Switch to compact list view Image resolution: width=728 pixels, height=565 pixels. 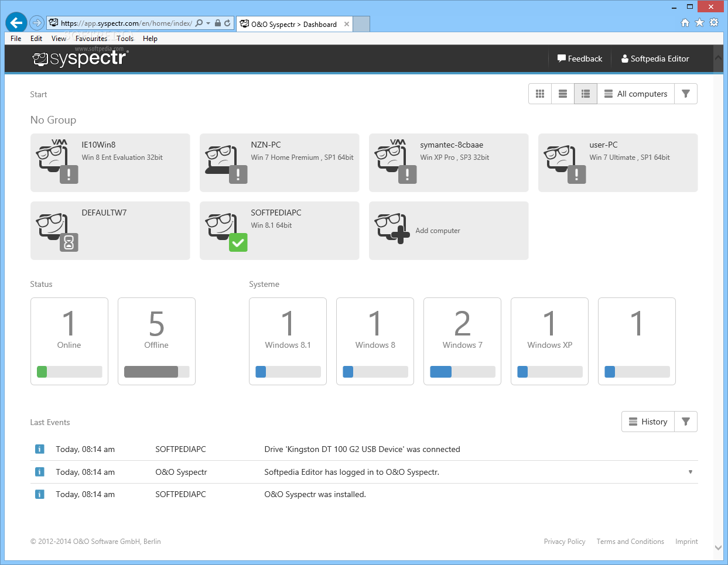(x=563, y=94)
